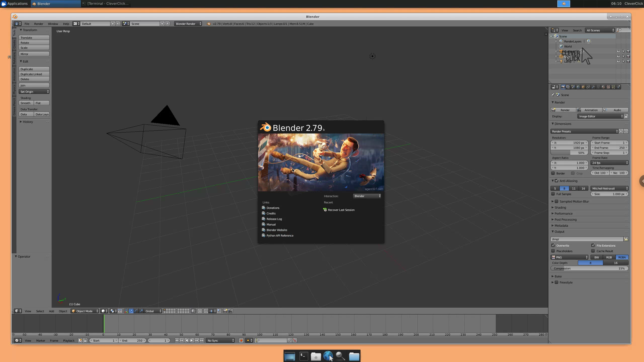Viewport: 644px width, 362px height.
Task: Enable the Border render checkbox
Action: coord(553,173)
